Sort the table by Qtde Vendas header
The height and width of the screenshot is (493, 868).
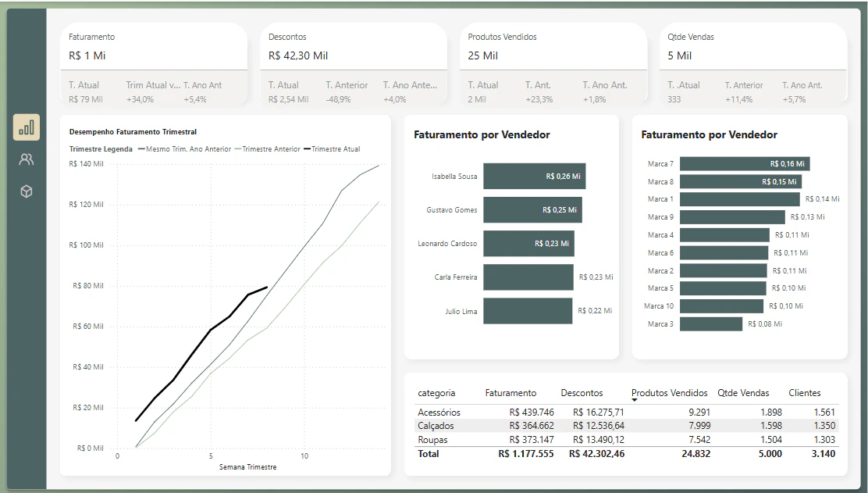tap(743, 393)
